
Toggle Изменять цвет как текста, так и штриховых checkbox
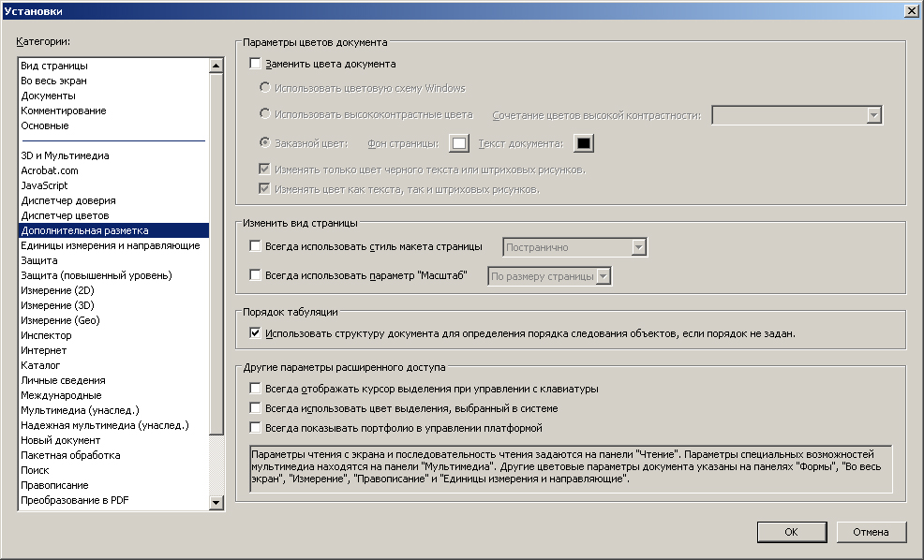[264, 189]
